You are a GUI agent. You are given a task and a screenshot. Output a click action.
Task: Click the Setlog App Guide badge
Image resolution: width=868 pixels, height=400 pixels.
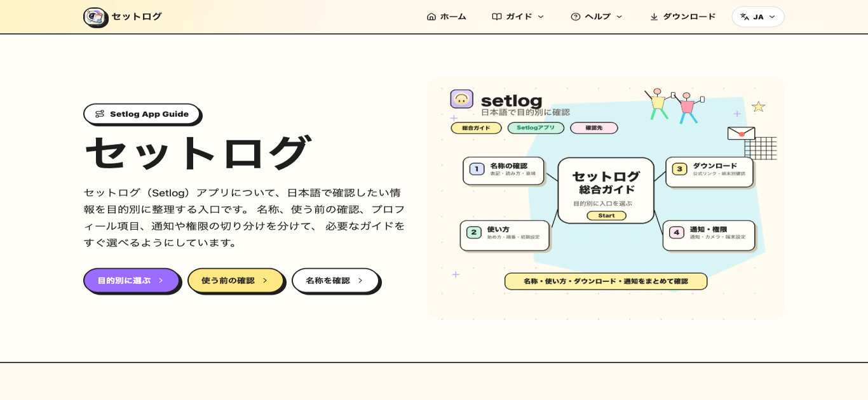click(142, 114)
